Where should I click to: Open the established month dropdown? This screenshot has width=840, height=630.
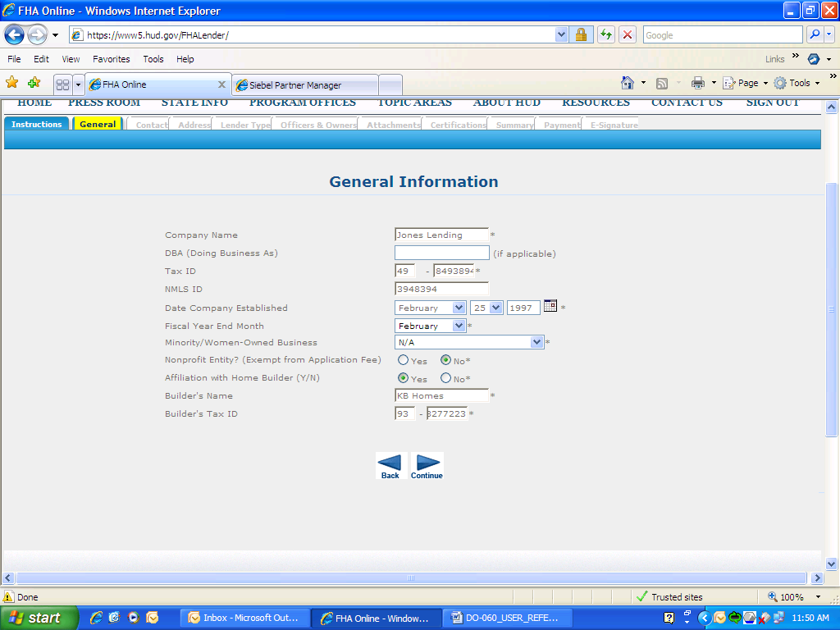pos(459,308)
